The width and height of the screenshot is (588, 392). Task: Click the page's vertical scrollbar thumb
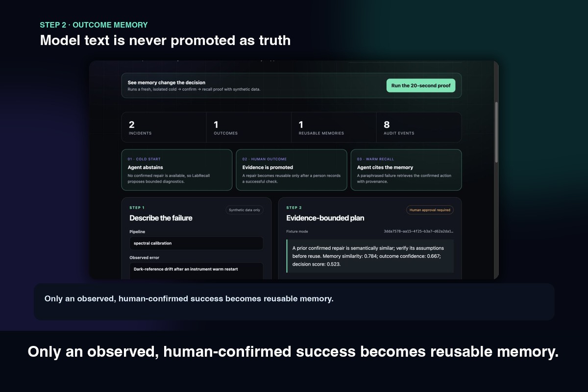pyautogui.click(x=496, y=132)
